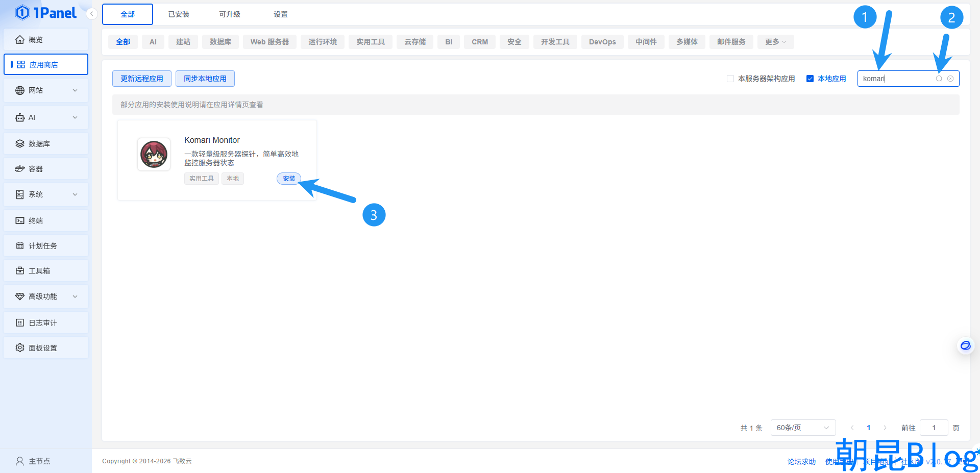Filter by 实用工具 category tag
The image size is (980, 473).
pyautogui.click(x=371, y=42)
